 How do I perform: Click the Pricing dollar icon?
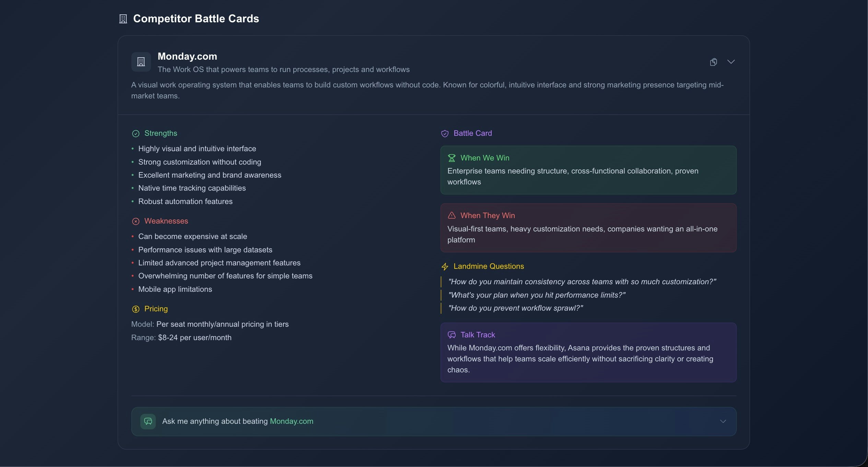(x=136, y=309)
